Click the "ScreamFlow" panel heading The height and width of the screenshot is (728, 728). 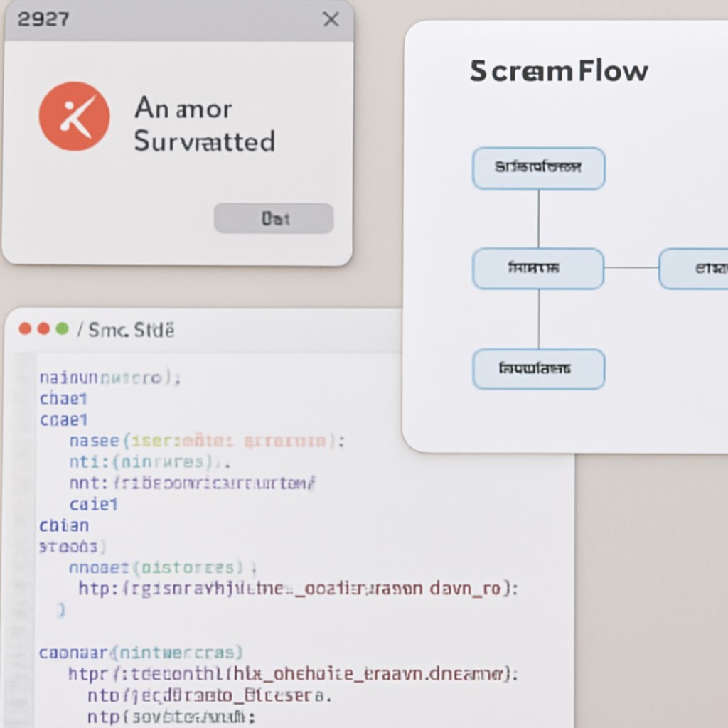559,71
